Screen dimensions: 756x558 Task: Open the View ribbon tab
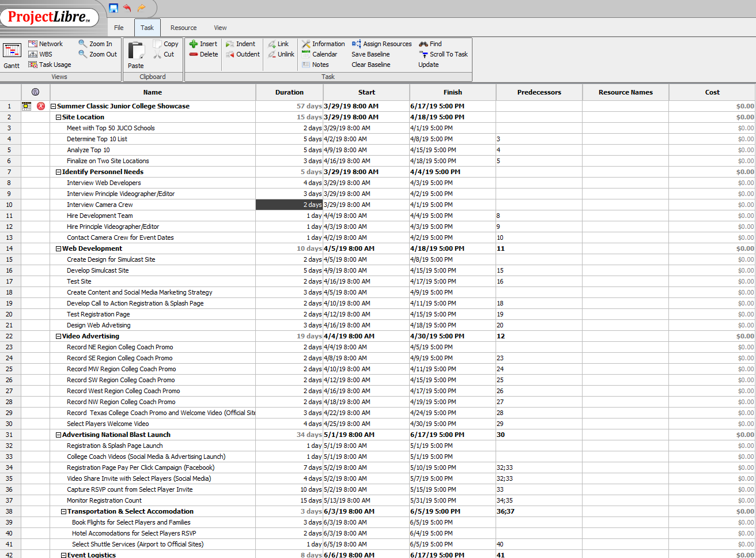click(x=221, y=28)
